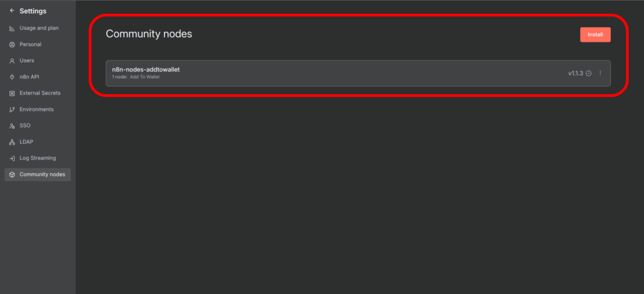Click the SSO icon in sidebar
The image size is (644, 294).
12,126
